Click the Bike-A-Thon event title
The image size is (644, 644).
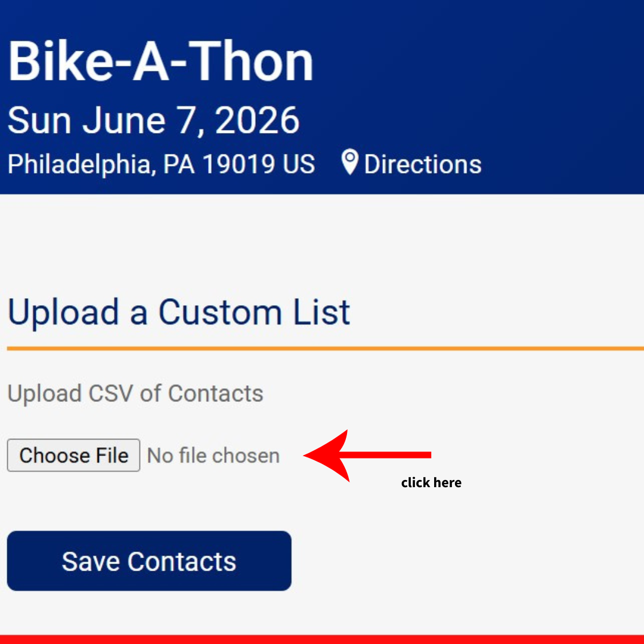[x=160, y=62]
